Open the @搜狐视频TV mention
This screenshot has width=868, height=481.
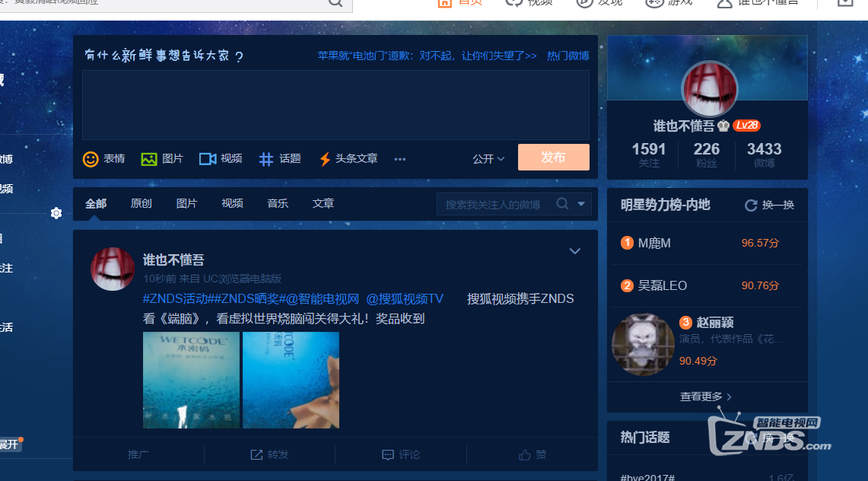click(x=405, y=299)
